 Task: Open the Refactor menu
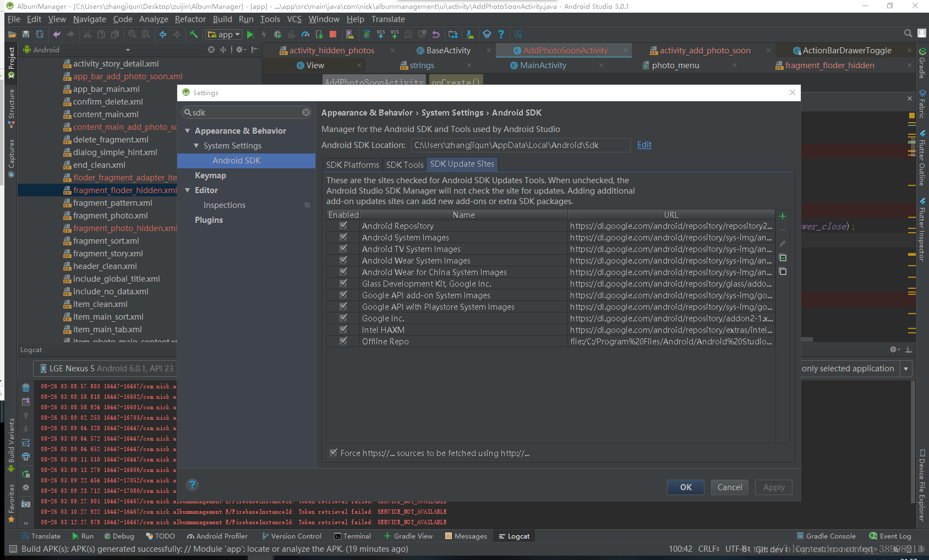(190, 19)
